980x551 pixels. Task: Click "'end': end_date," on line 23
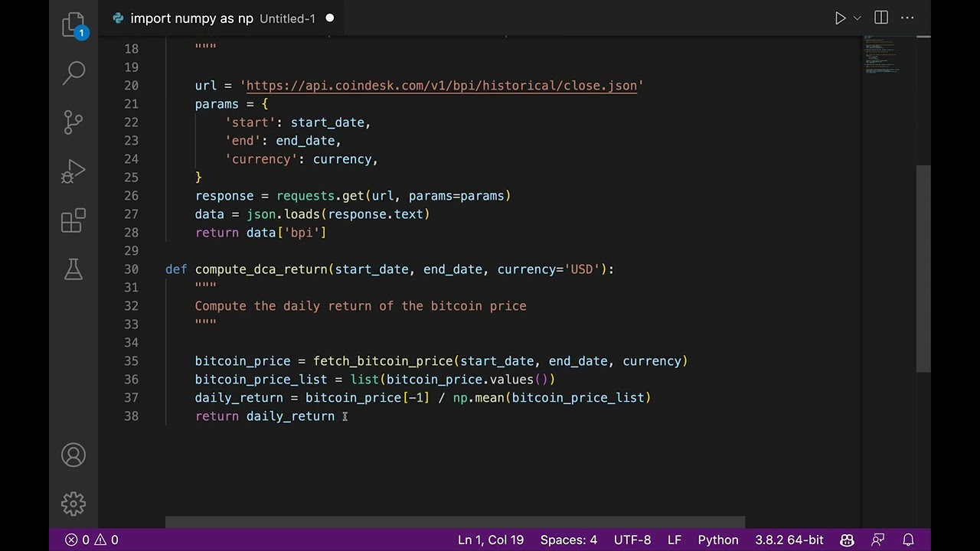pos(283,141)
